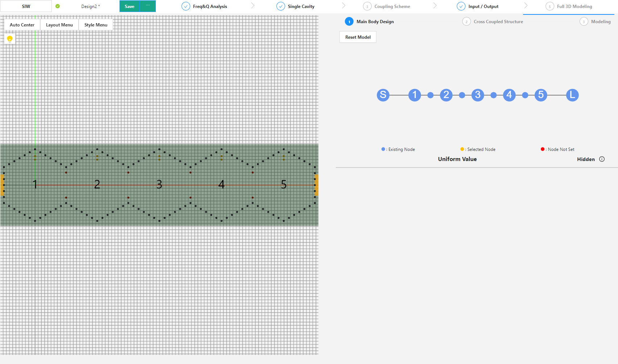Click Auto Center button

22,25
